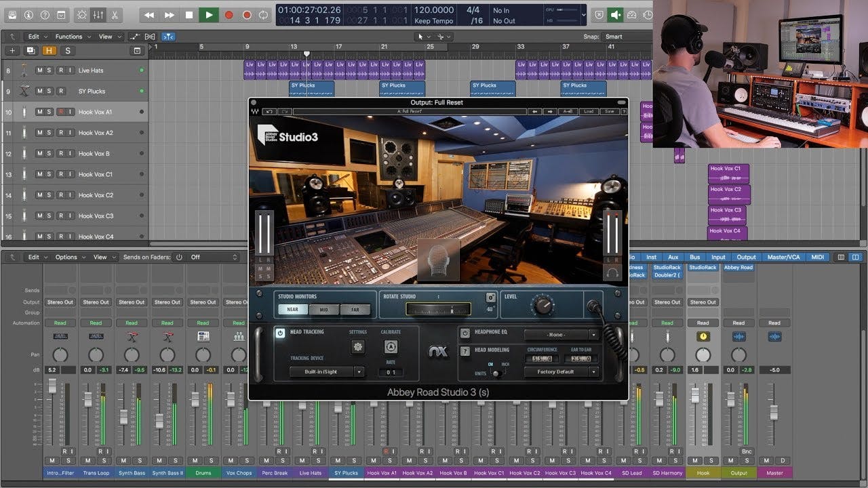Screen dimensions: 868x488
Task: Switch mixer filter to Aux tab
Action: [x=673, y=257]
